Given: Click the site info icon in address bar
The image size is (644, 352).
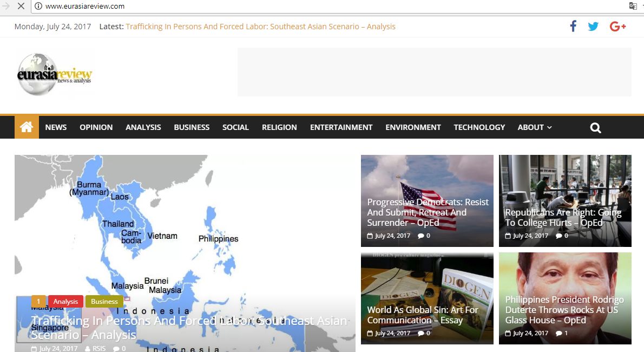Looking at the screenshot, I should 38,6.
